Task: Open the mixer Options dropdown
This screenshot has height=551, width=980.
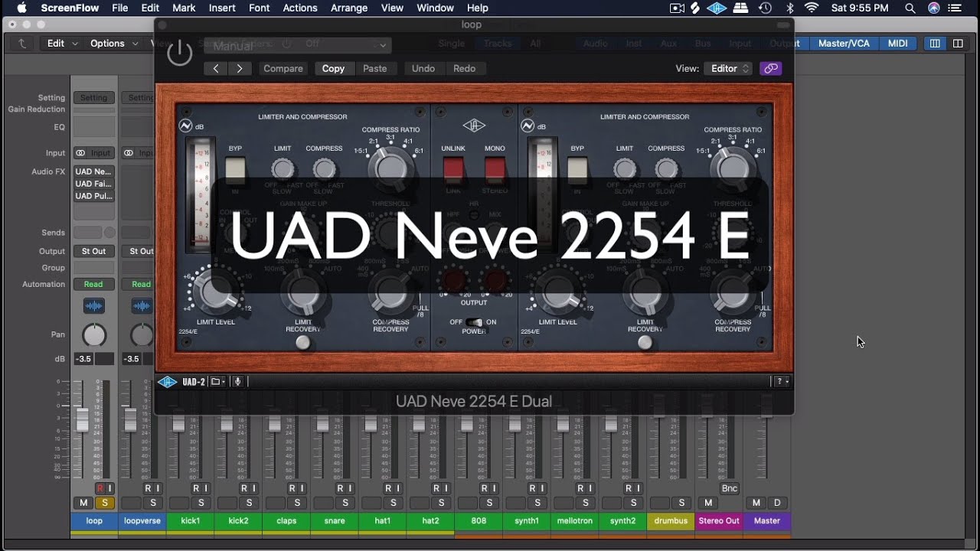Action: point(114,44)
